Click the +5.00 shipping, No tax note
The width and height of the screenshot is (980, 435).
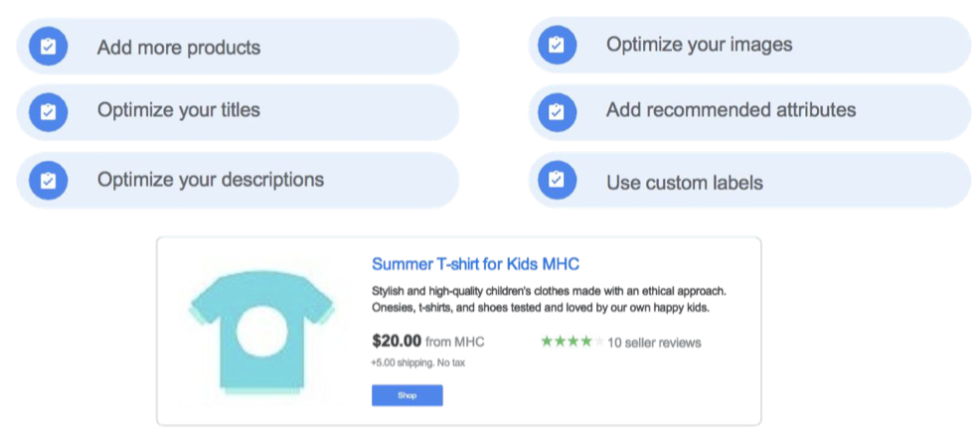[417, 362]
